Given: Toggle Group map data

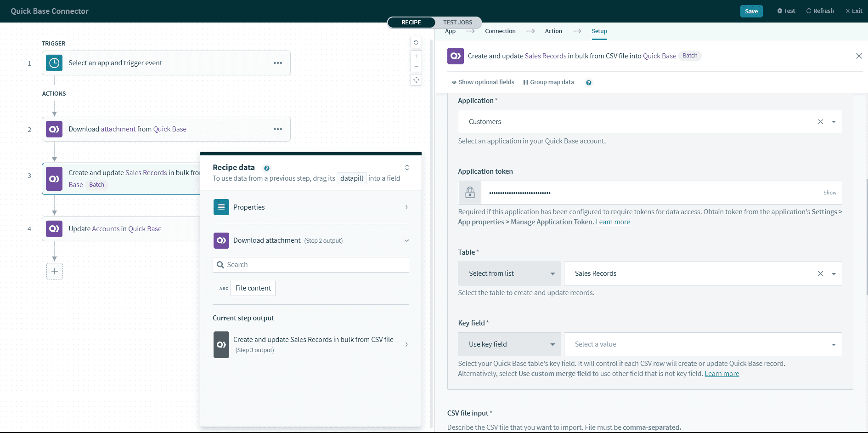Looking at the screenshot, I should tap(548, 82).
